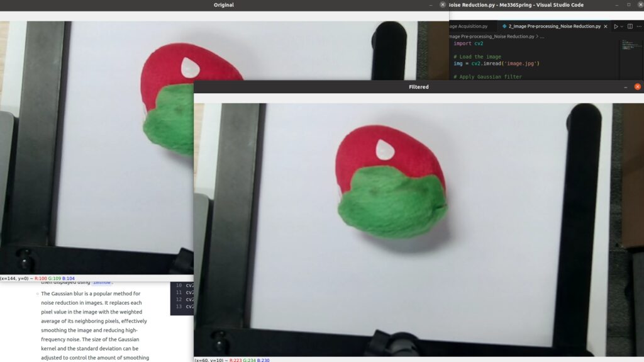Click the 'imshow' inline code link

tap(101, 283)
